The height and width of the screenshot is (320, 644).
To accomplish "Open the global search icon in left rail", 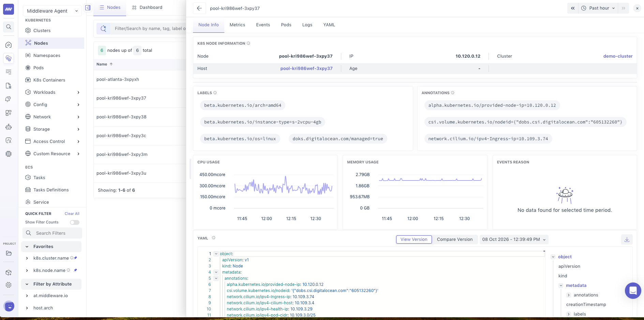I will 9,27.
